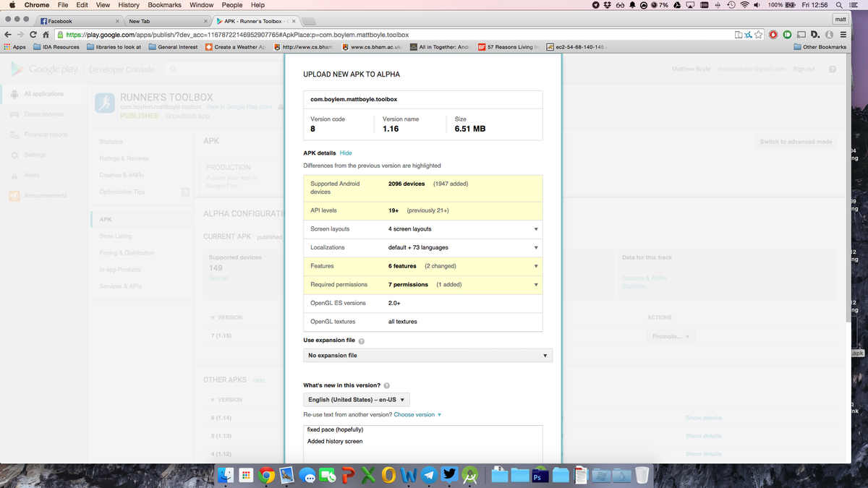Click the Chrome address bar URL
Screen dimensions: 868x488
[237, 35]
